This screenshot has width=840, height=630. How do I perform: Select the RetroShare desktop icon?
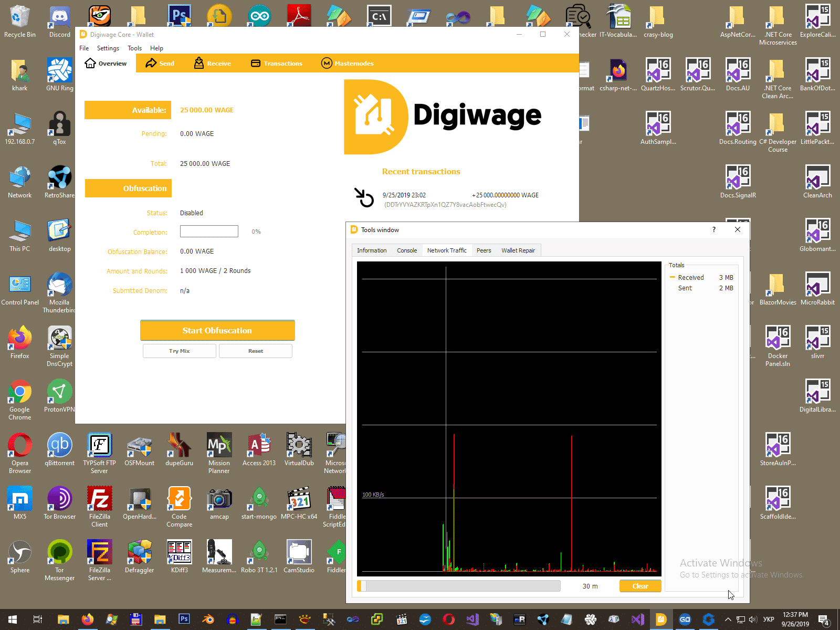click(x=60, y=182)
